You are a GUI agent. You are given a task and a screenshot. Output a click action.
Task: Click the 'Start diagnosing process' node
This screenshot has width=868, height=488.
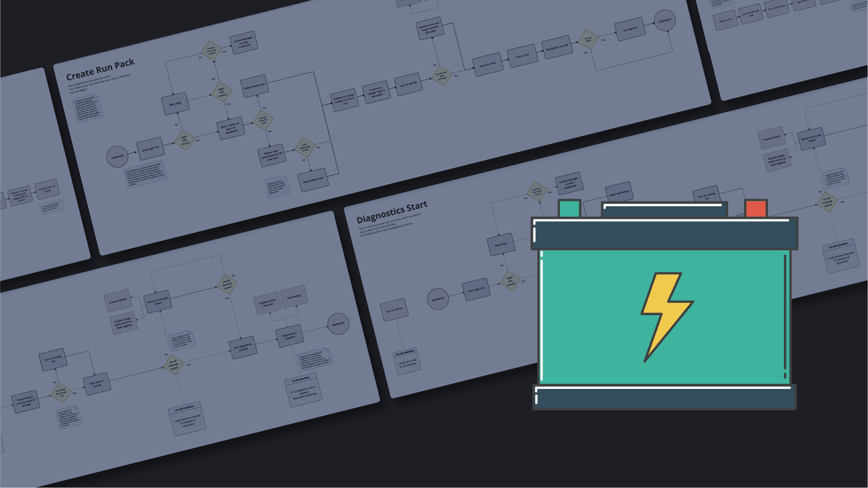(243, 347)
